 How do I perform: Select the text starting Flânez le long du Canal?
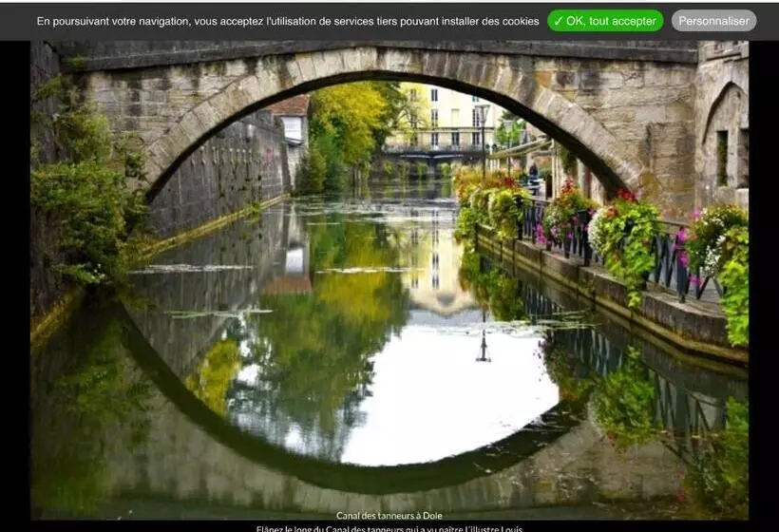point(389,528)
